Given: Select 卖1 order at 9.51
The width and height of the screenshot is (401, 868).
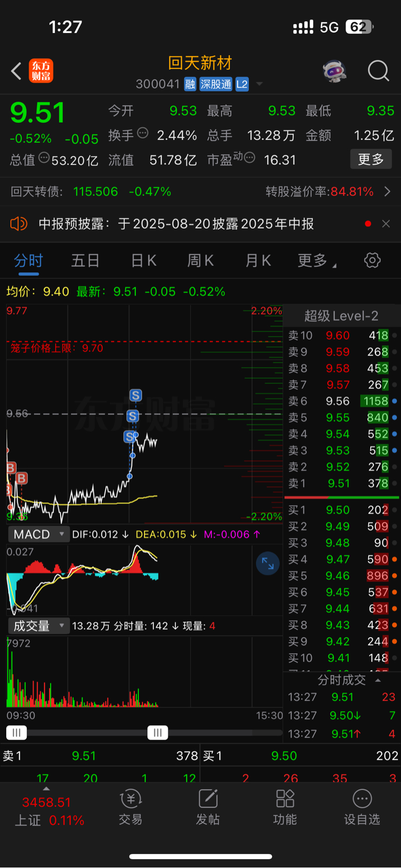Looking at the screenshot, I should pyautogui.click(x=342, y=483).
